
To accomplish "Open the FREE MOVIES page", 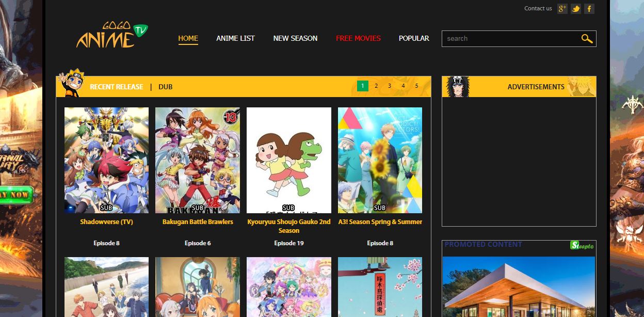I will pos(358,38).
